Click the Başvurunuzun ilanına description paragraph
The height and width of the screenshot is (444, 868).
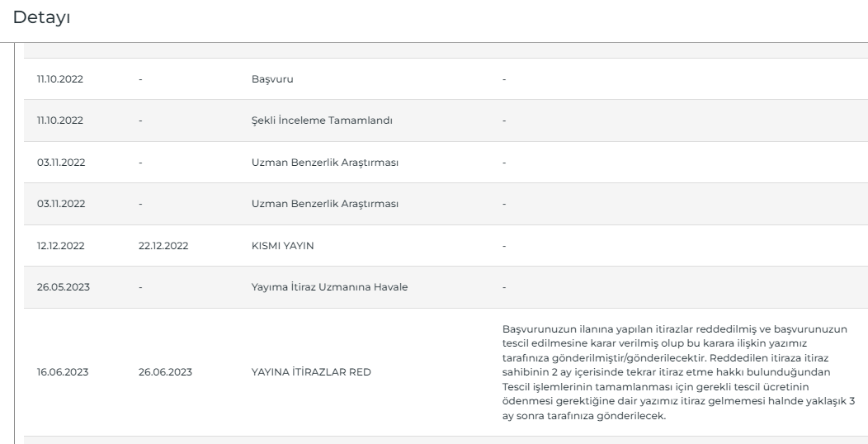tap(679, 372)
